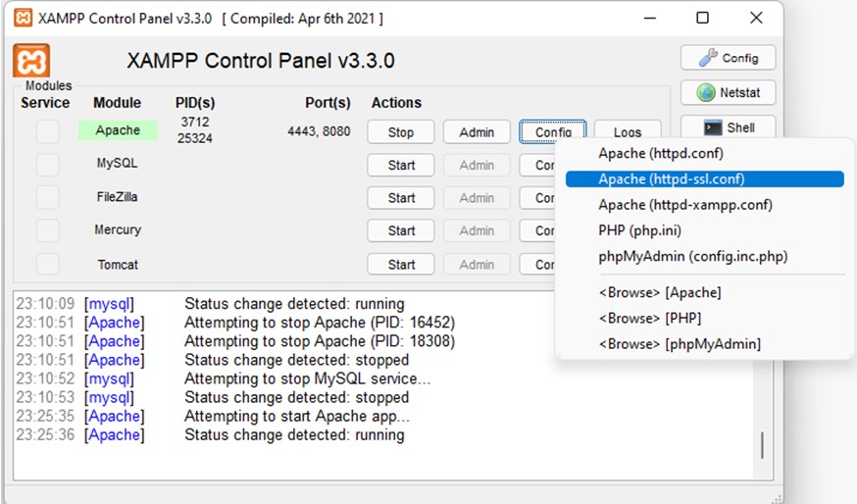
Task: Click the MySQL module name
Action: click(117, 163)
